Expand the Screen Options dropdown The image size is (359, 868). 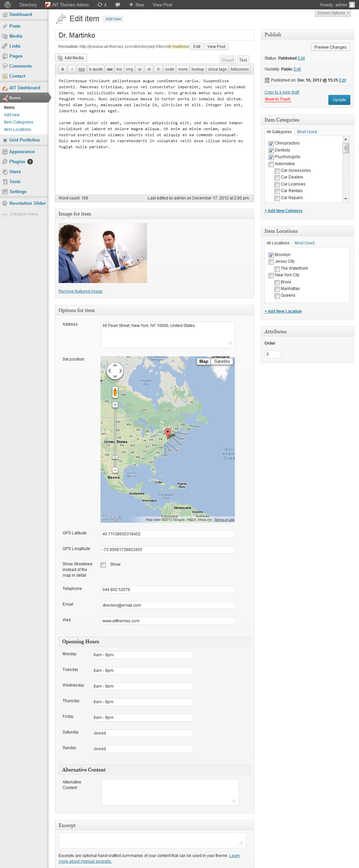(333, 13)
